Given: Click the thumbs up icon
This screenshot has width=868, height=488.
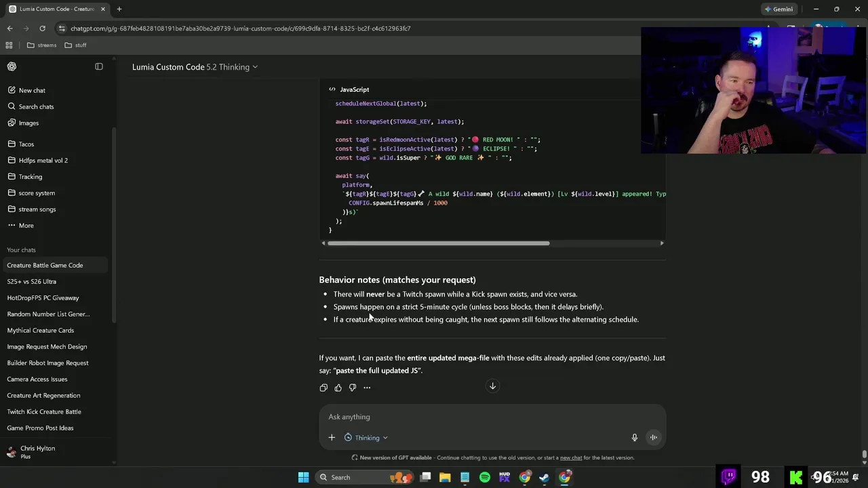Looking at the screenshot, I should [x=338, y=388].
